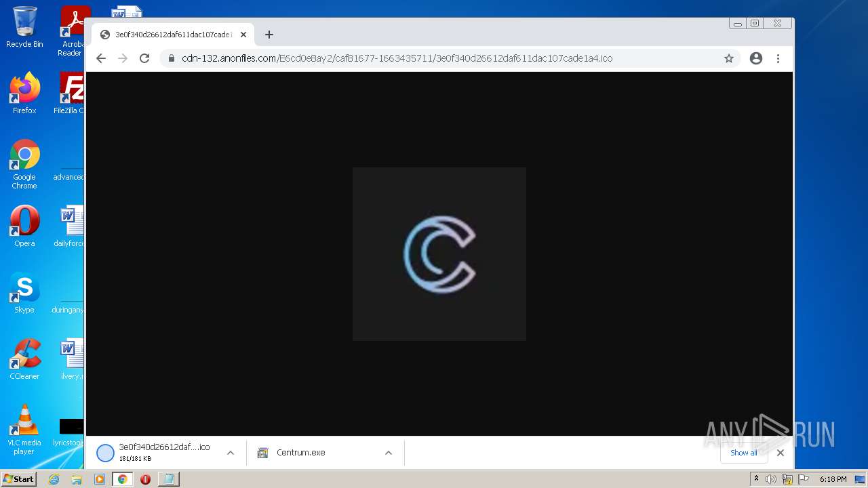The image size is (868, 488).
Task: Open Acrobat Reader desktop shortcut
Action: (72, 31)
